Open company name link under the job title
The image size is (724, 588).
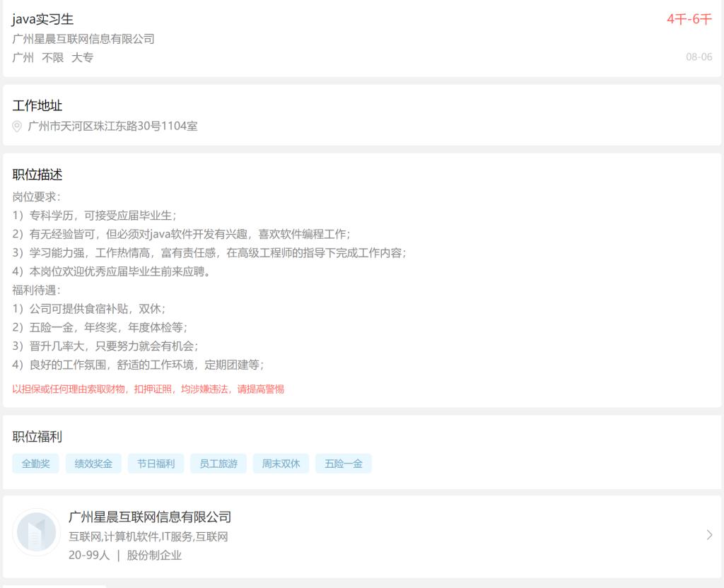(83, 39)
